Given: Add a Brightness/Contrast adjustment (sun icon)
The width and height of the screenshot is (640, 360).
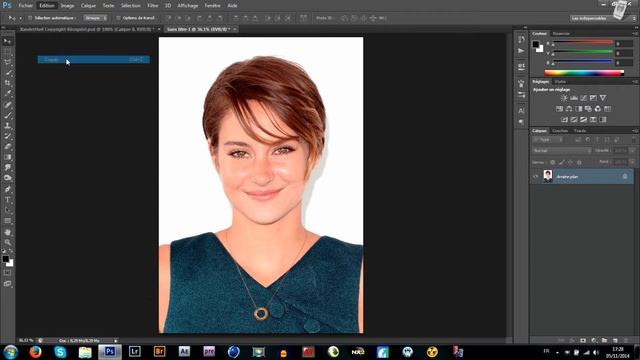Looking at the screenshot, I should (x=564, y=98).
